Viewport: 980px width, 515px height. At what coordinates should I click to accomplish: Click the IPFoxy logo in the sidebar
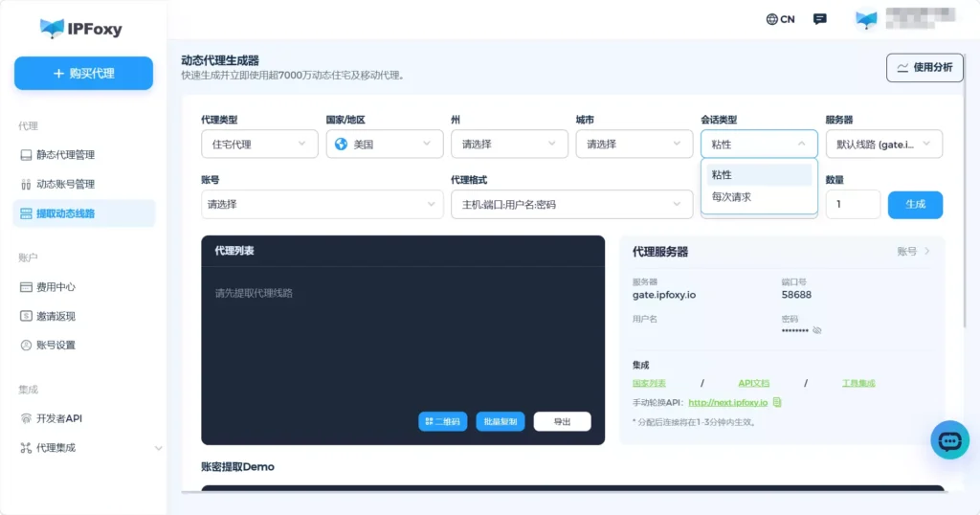pos(81,29)
